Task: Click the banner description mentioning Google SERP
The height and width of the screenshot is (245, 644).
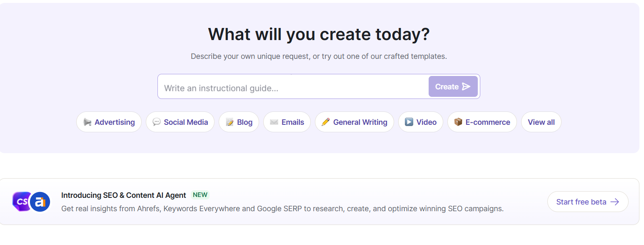Action: [x=282, y=209]
